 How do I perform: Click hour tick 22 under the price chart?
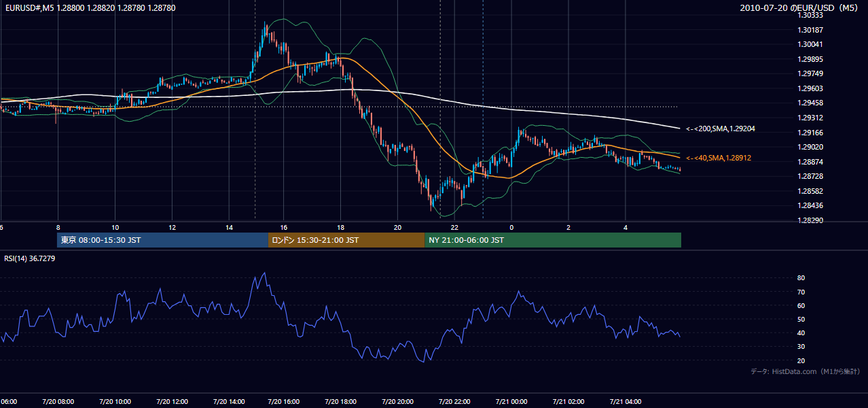(455, 227)
